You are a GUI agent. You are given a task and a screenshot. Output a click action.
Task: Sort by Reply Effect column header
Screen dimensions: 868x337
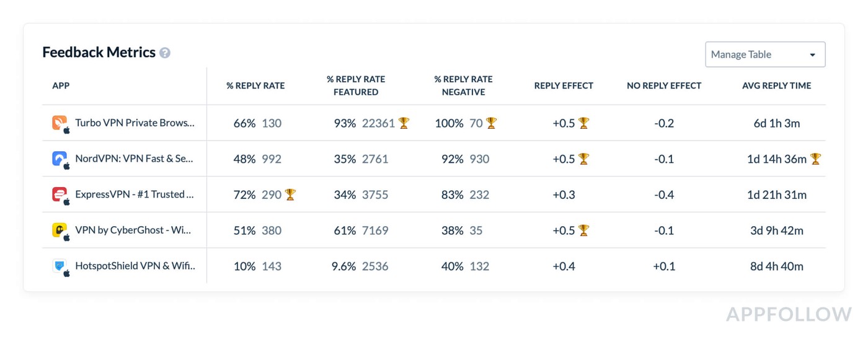(x=564, y=86)
